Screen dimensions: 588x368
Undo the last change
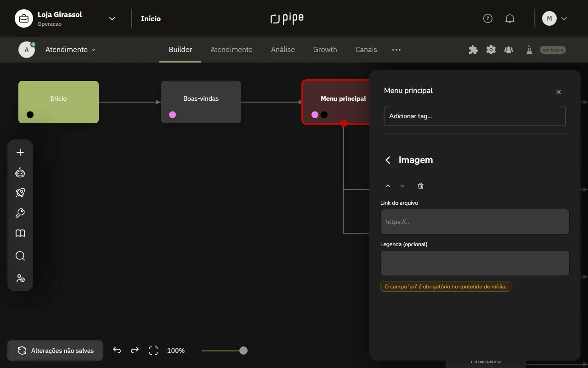coord(117,351)
